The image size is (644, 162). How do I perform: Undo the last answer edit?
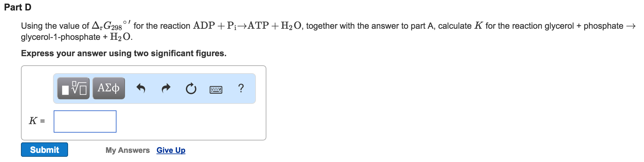(141, 88)
